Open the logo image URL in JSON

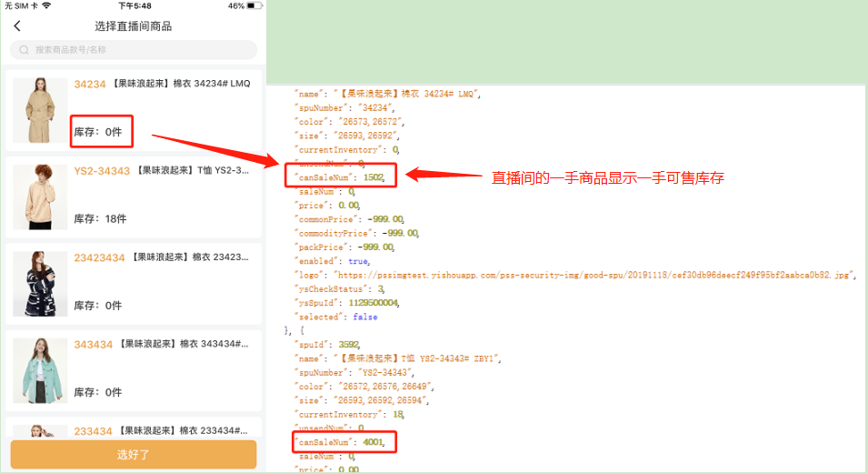[x=593, y=275]
